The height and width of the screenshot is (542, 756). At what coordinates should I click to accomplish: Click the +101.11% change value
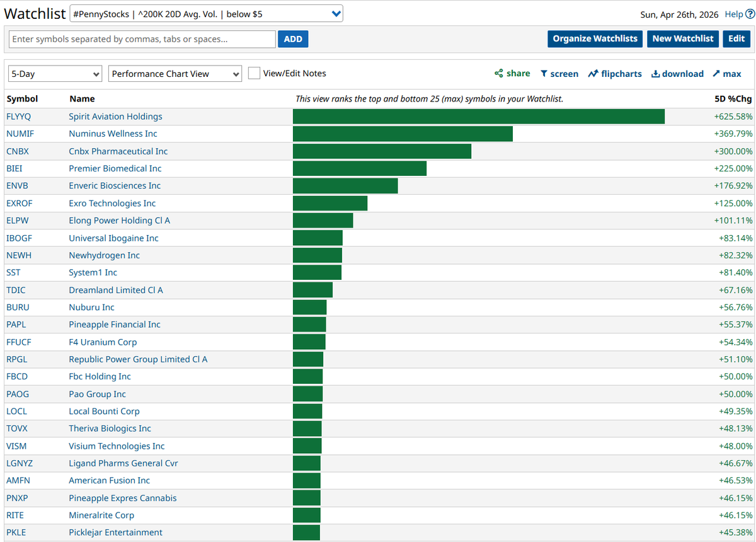coord(733,221)
